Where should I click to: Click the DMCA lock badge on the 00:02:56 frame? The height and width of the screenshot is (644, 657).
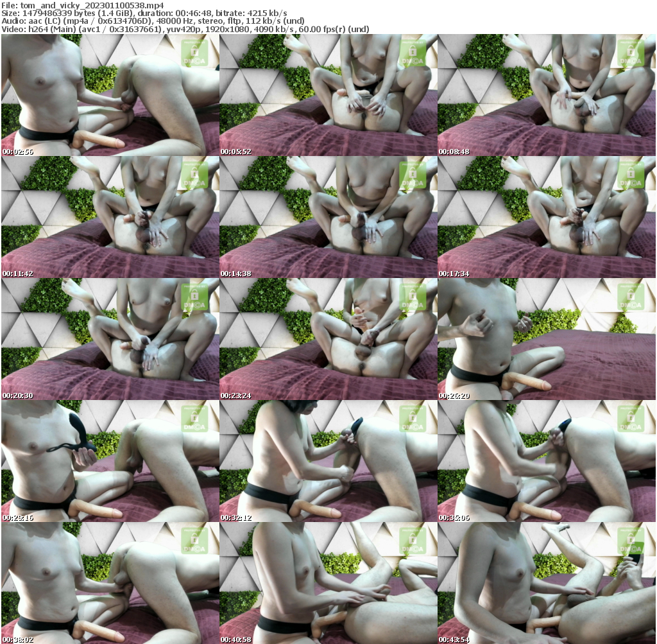coord(194,52)
